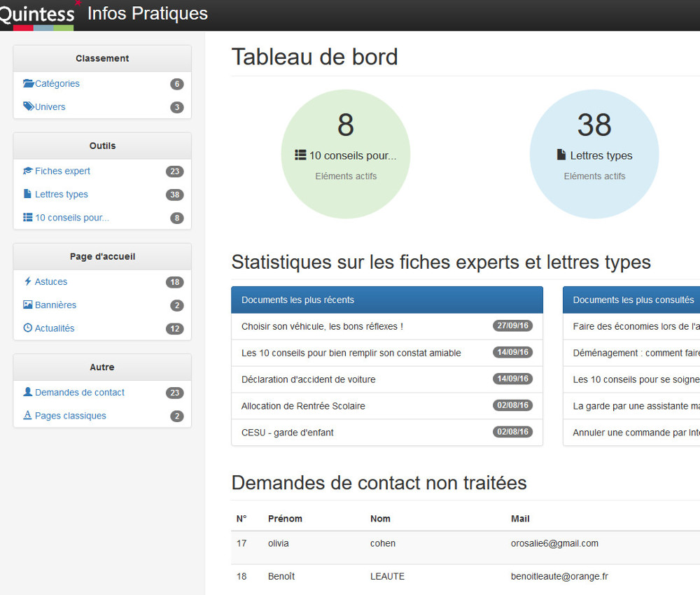
Task: Select the blue Lettres types circle
Action: point(594,154)
